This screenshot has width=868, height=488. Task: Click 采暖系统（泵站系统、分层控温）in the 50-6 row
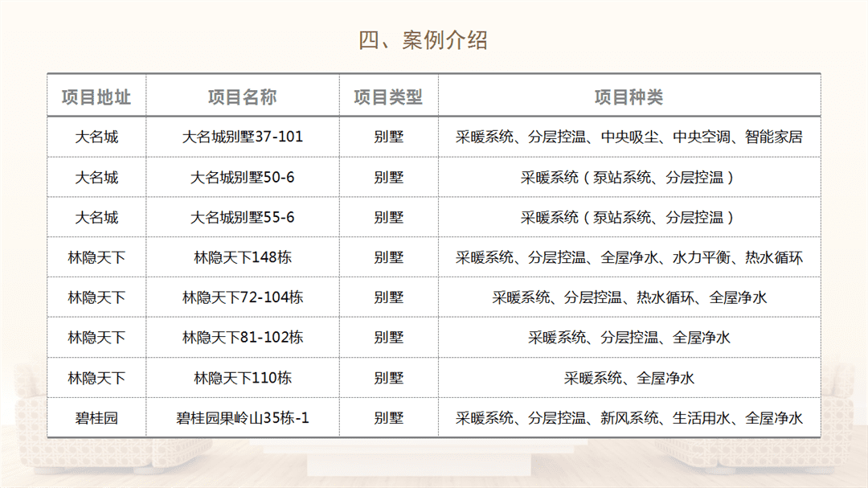(x=629, y=177)
